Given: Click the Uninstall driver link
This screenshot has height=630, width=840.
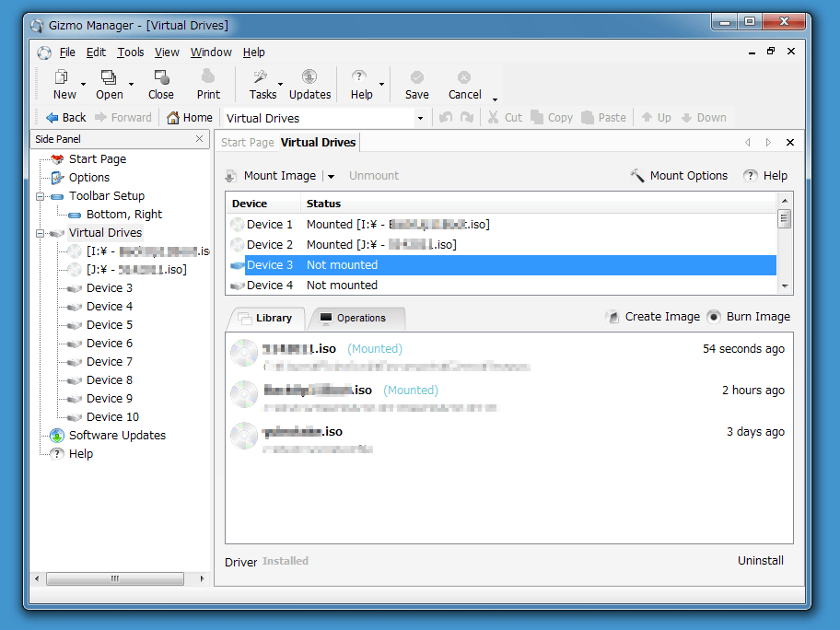Looking at the screenshot, I should click(x=761, y=560).
